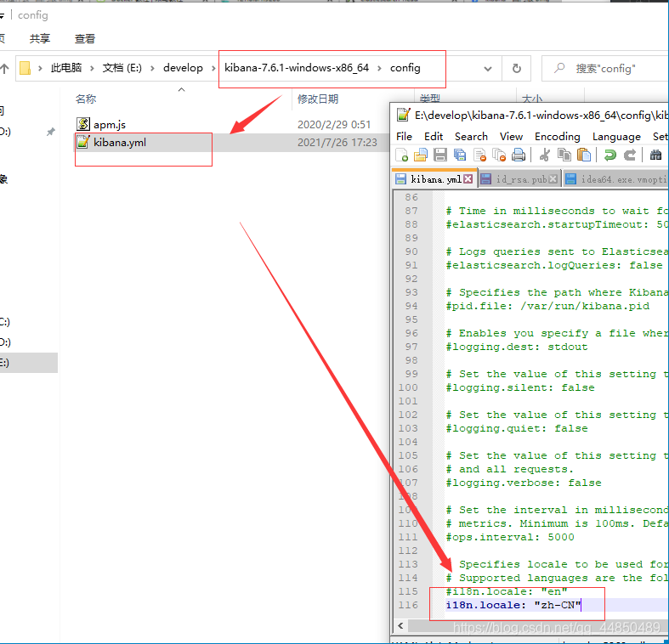Screen dimensions: 669x644
Task: Expand the chevron after 文档 (E:) breadcrumb
Action: pos(152,68)
